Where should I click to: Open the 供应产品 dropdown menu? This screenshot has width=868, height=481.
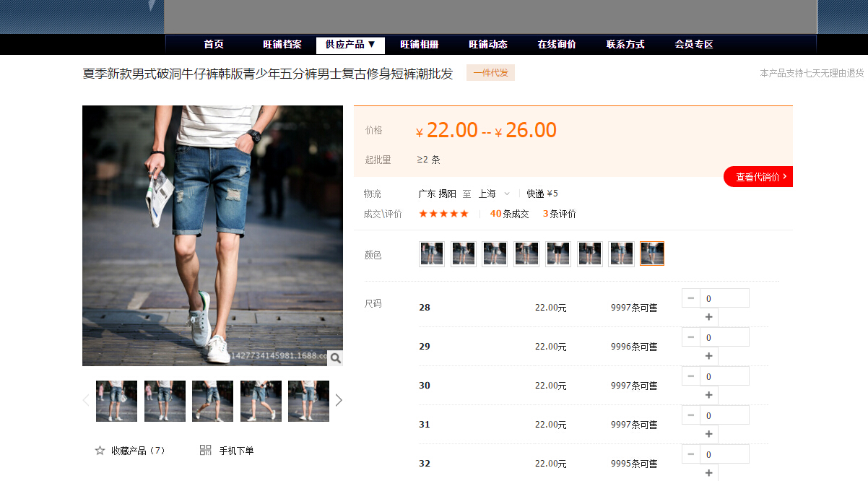[x=350, y=45]
